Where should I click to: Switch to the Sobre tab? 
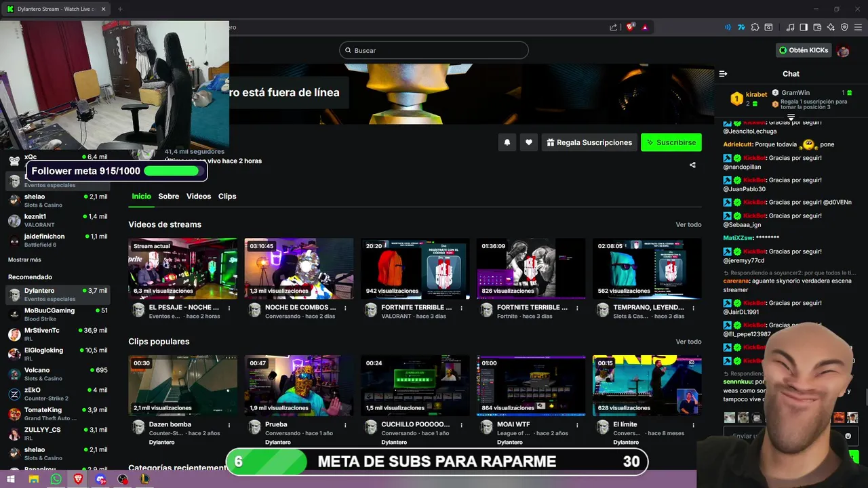pyautogui.click(x=169, y=196)
